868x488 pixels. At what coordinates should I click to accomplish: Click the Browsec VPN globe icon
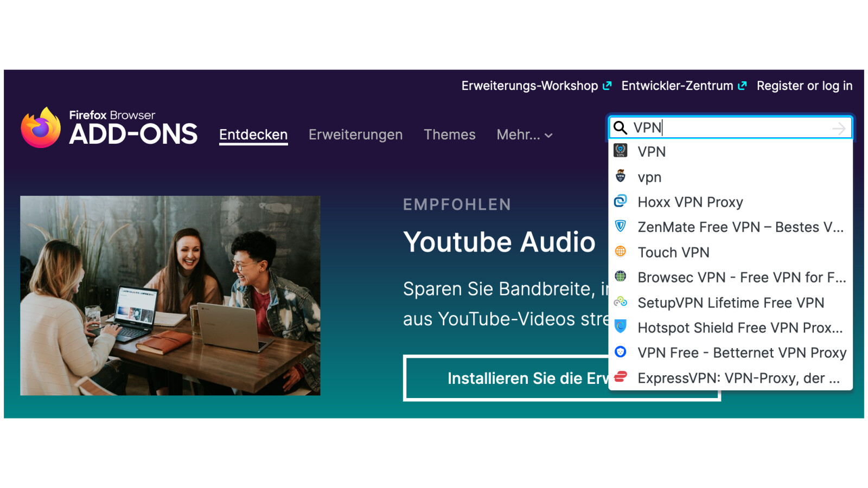[621, 277]
